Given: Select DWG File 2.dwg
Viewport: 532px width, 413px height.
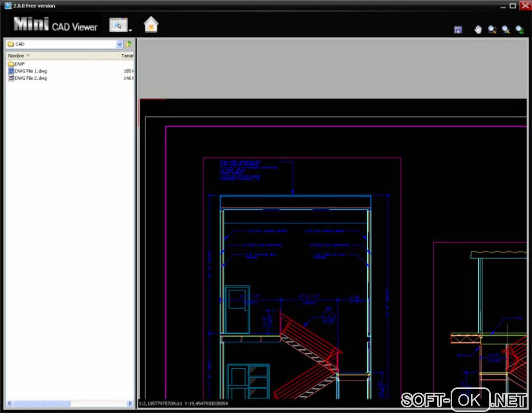Looking at the screenshot, I should [31, 78].
